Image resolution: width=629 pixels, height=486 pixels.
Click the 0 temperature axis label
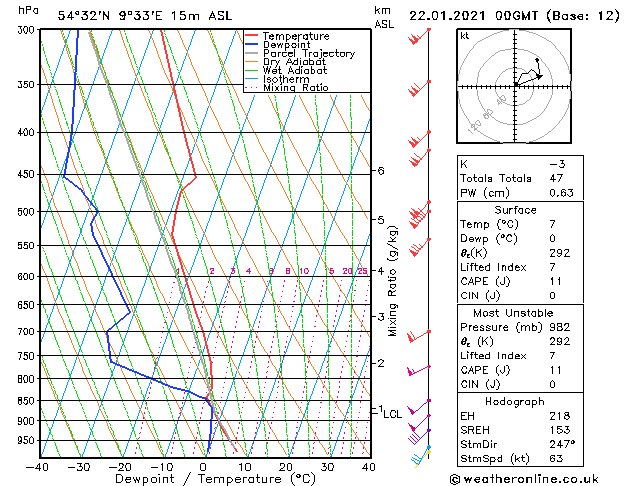point(203,467)
